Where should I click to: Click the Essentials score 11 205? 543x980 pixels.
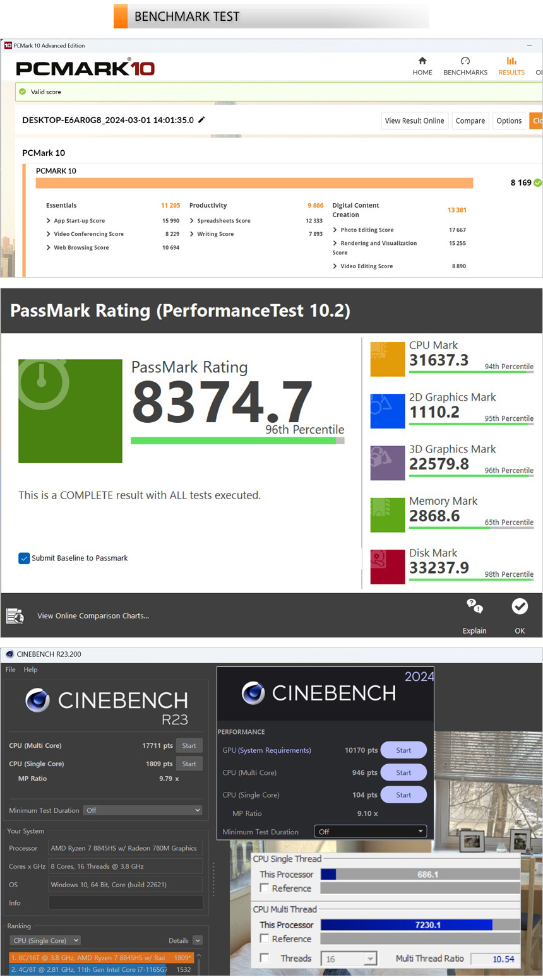(x=170, y=206)
